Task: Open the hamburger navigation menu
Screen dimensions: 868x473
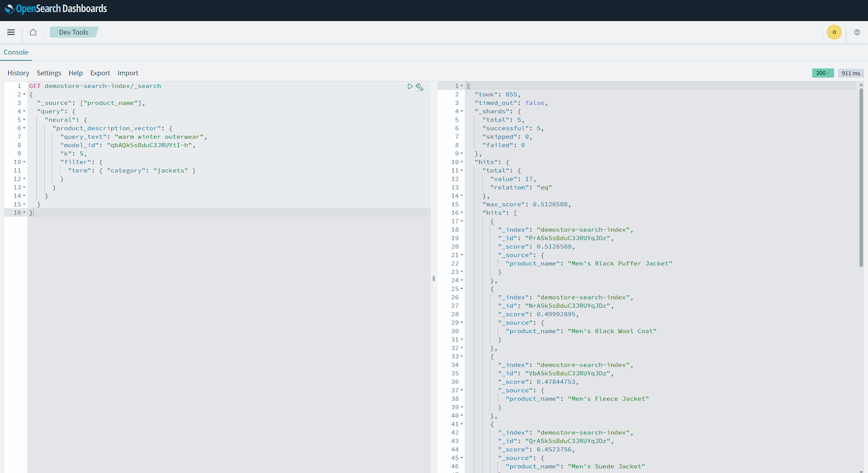Action: (x=11, y=32)
